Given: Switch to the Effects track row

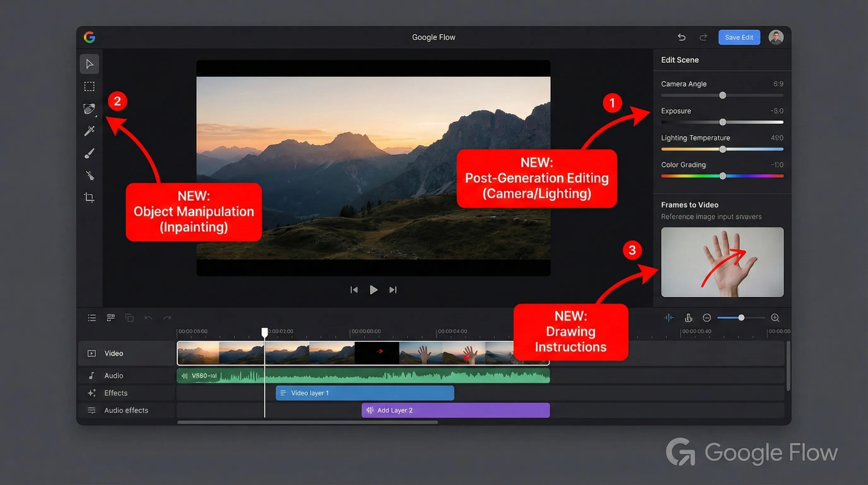Looking at the screenshot, I should pos(115,393).
